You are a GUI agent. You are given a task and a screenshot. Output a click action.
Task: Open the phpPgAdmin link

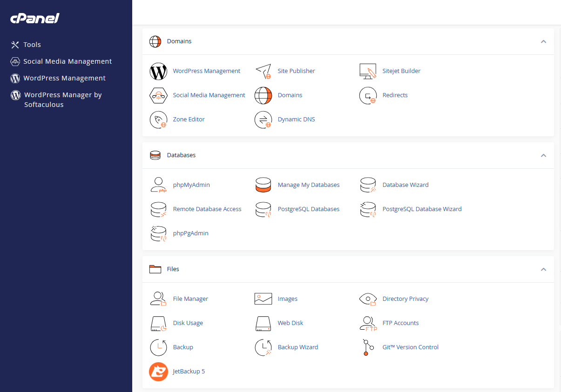[190, 233]
